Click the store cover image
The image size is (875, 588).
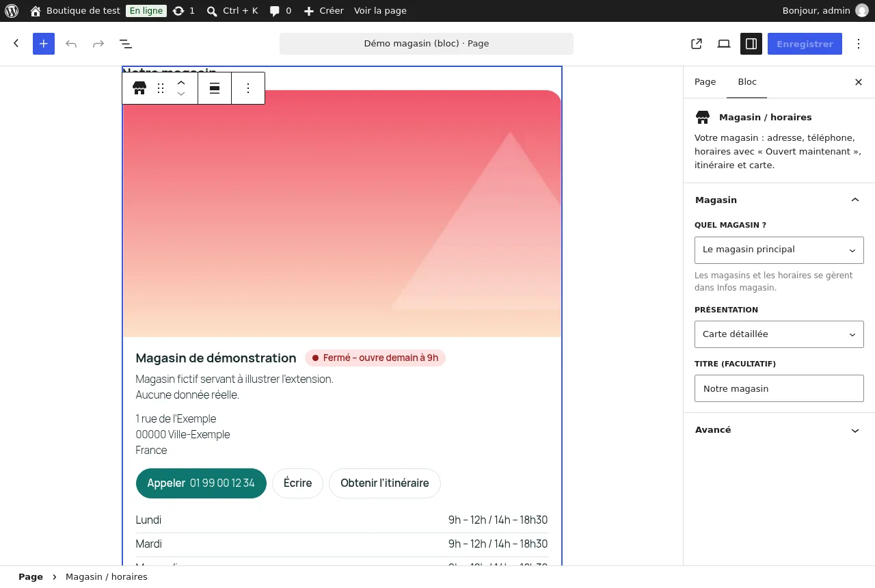tap(342, 213)
